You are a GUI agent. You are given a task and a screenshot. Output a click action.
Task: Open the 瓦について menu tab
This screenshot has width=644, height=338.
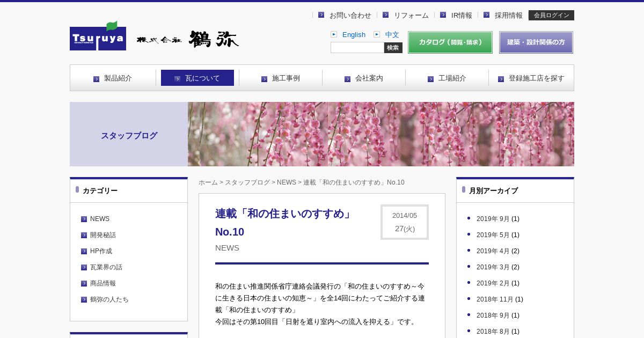197,78
